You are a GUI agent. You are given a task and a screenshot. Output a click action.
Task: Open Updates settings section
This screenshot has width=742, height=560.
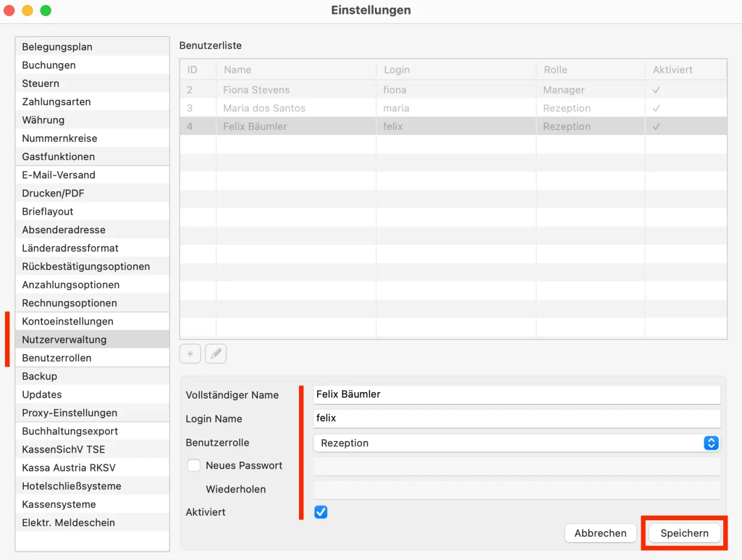(x=92, y=394)
